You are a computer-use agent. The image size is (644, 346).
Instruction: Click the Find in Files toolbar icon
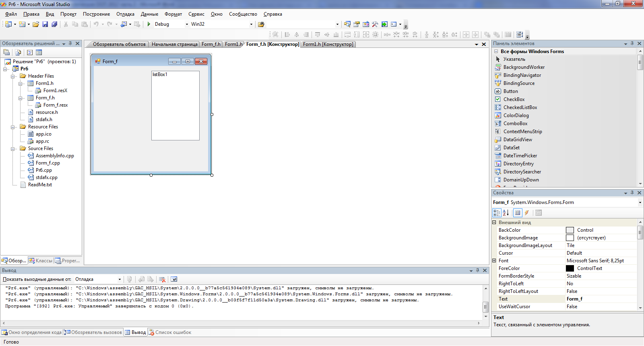[x=261, y=24]
